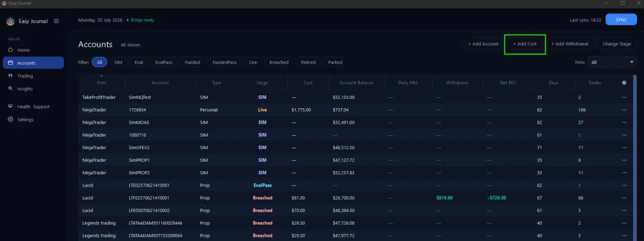Filter accounts by Live
The width and height of the screenshot is (644, 241).
click(253, 62)
